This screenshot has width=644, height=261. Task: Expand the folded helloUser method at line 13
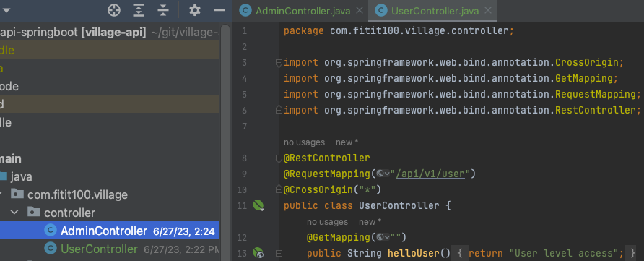[x=279, y=254]
